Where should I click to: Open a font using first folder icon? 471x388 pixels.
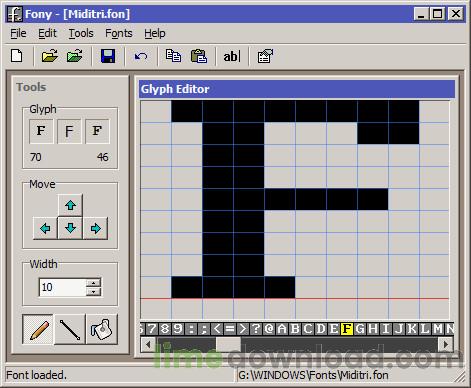pyautogui.click(x=50, y=56)
